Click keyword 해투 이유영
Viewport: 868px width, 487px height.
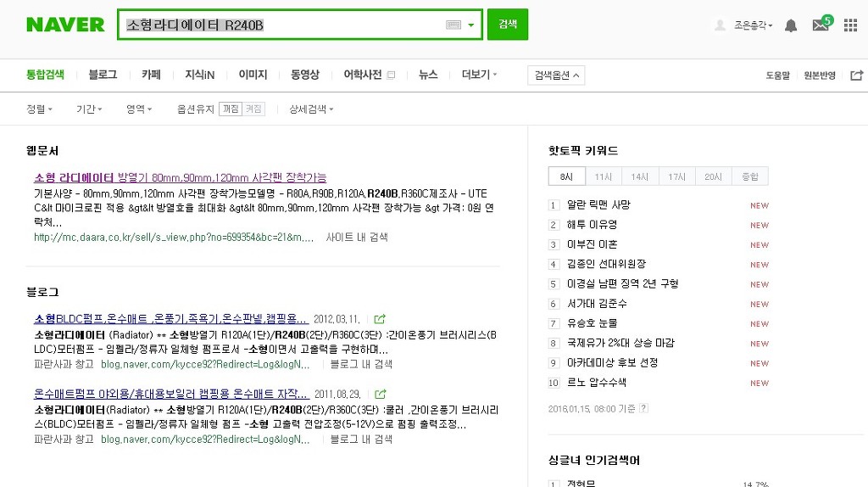[592, 225]
